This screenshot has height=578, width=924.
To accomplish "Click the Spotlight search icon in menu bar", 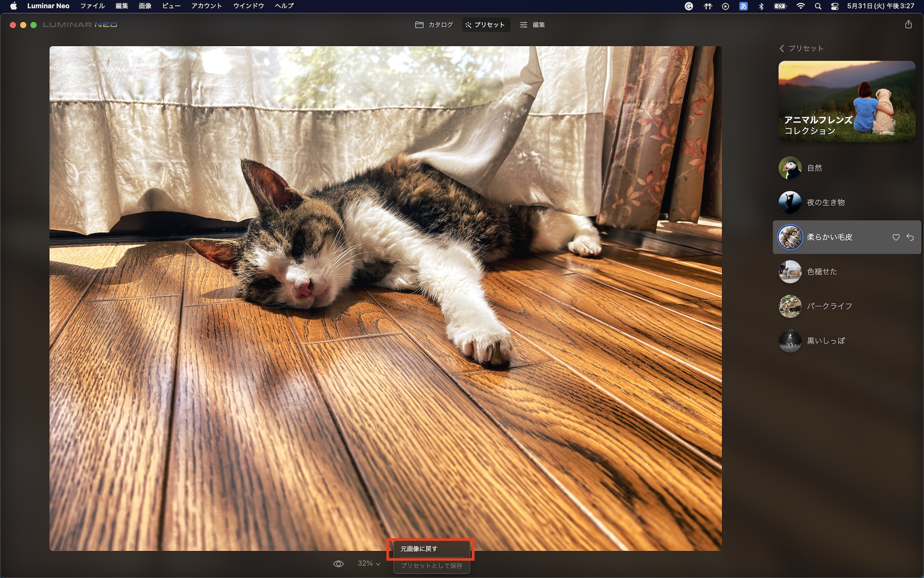I will click(818, 6).
